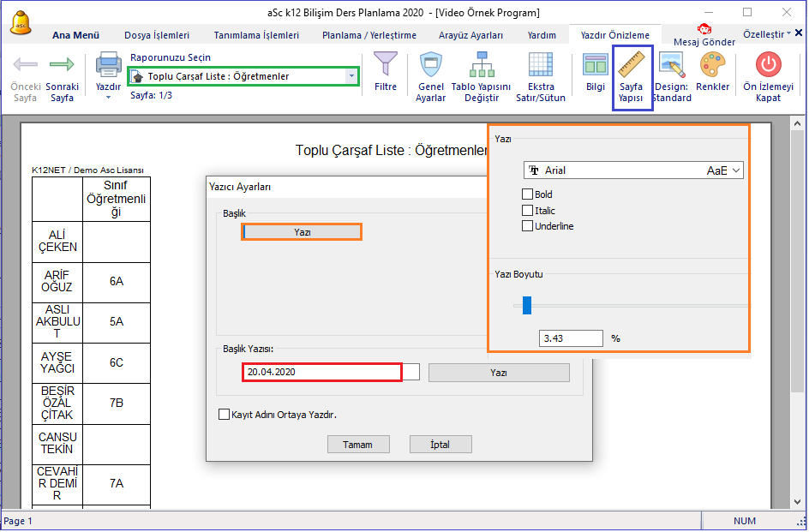Click Tablo Yapısını Değiştir icon
809x532 pixels.
(x=482, y=64)
